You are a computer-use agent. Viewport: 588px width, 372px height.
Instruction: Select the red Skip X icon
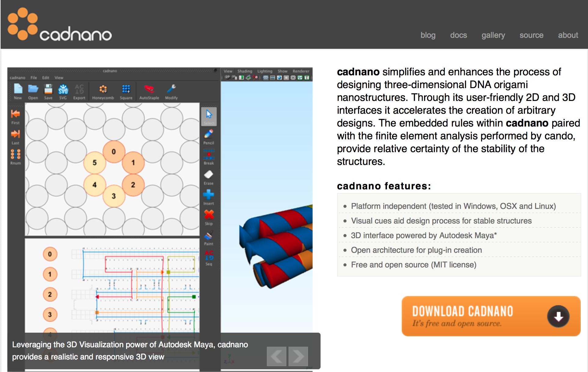point(209,215)
